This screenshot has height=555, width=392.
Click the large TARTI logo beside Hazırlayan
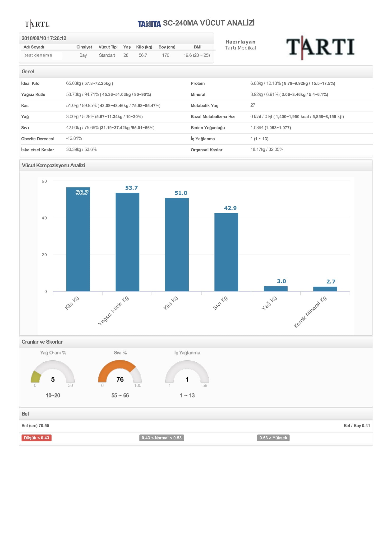tap(320, 47)
